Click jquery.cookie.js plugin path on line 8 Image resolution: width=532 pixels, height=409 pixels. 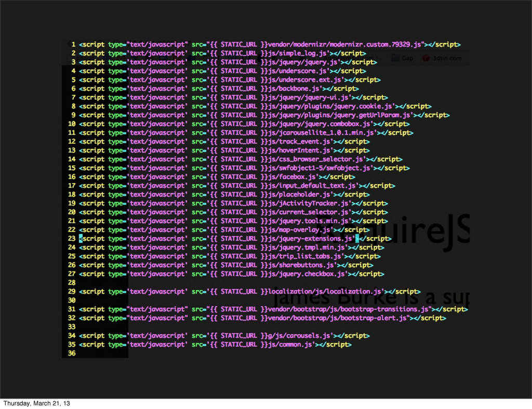330,106
